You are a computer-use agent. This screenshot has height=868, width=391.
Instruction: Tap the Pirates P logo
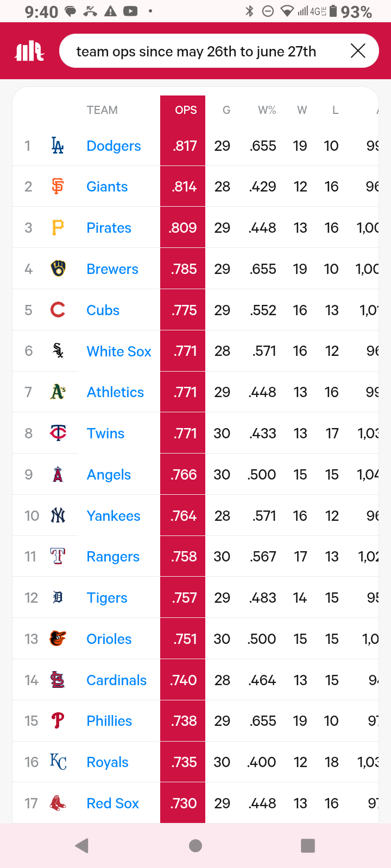pyautogui.click(x=58, y=227)
